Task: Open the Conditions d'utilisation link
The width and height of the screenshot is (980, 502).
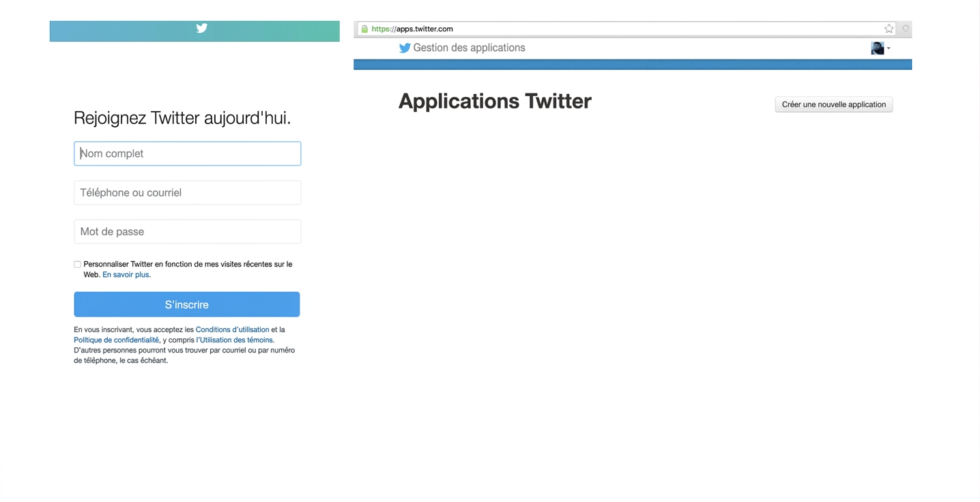Action: (232, 329)
